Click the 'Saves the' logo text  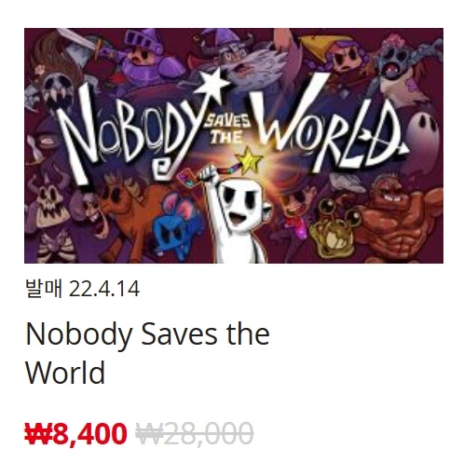226,129
